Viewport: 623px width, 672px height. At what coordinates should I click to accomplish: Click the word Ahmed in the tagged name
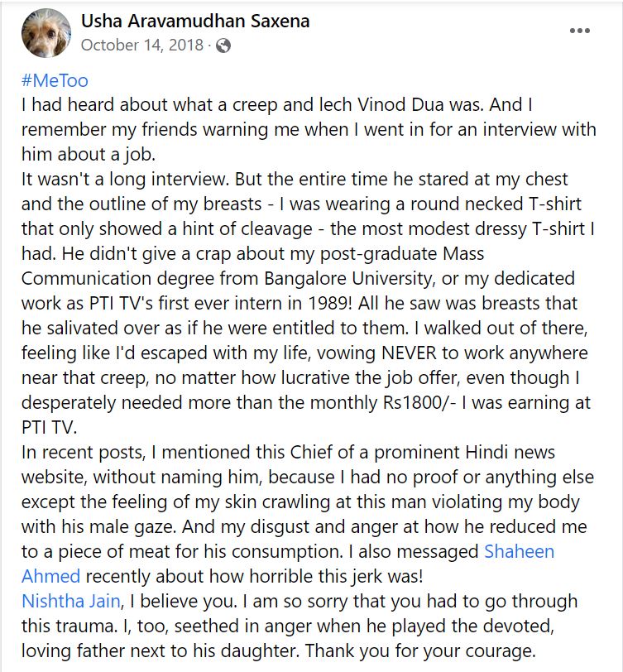(x=50, y=577)
